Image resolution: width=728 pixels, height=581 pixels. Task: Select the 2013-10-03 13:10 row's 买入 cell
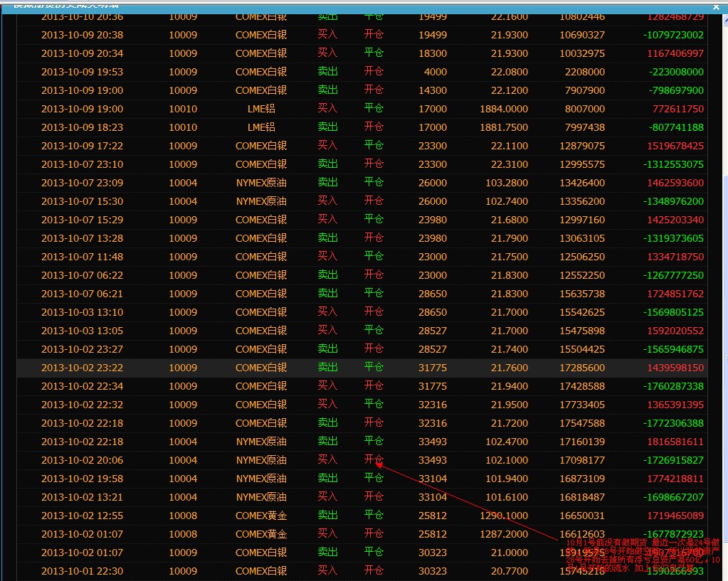point(327,311)
